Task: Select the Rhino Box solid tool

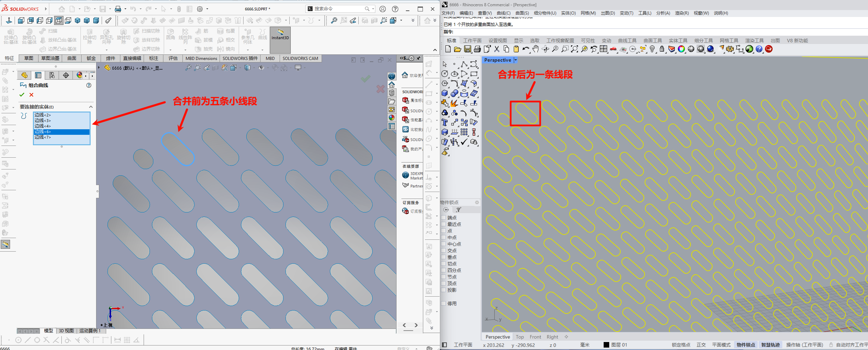Action: [x=445, y=93]
